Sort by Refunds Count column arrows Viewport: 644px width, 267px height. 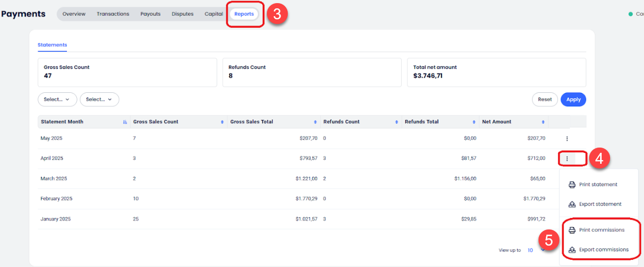pyautogui.click(x=397, y=122)
